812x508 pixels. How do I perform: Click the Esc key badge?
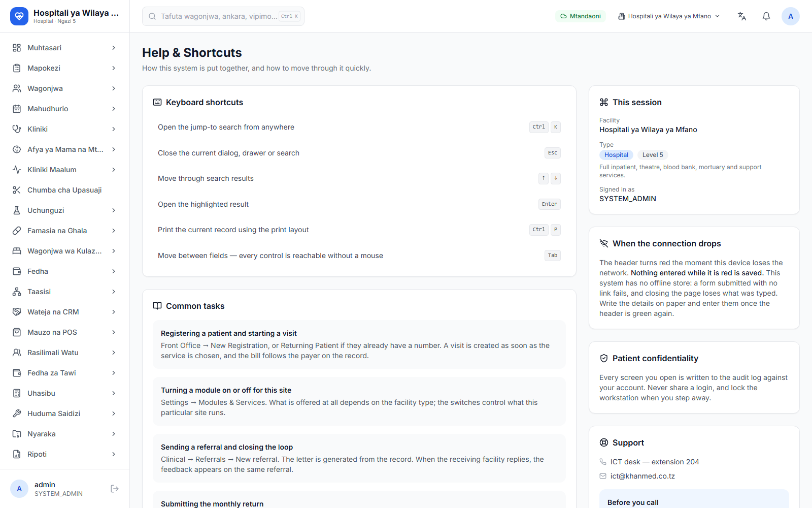(553, 153)
